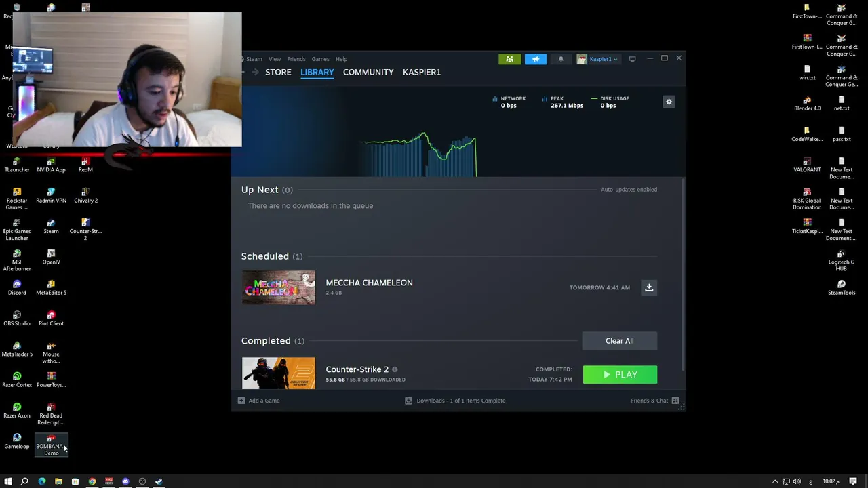Open the Steam menu
The image size is (868, 488).
coord(254,59)
